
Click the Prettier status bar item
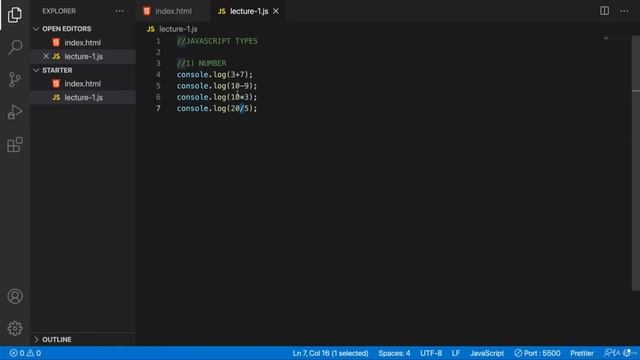(582, 353)
